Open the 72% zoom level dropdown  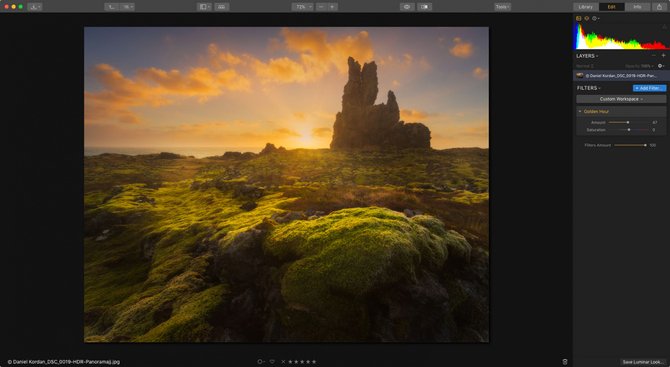pos(303,7)
